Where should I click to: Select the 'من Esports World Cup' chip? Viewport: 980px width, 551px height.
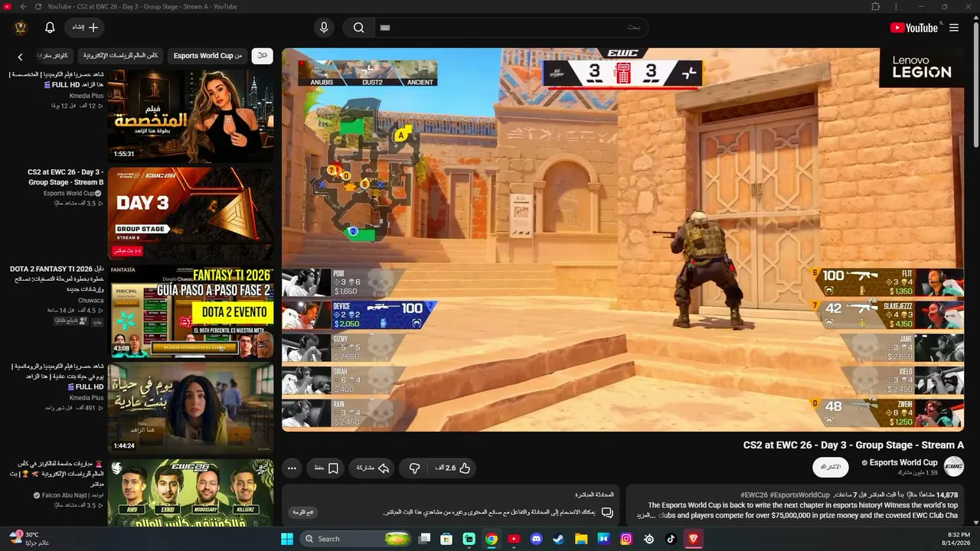(x=207, y=56)
